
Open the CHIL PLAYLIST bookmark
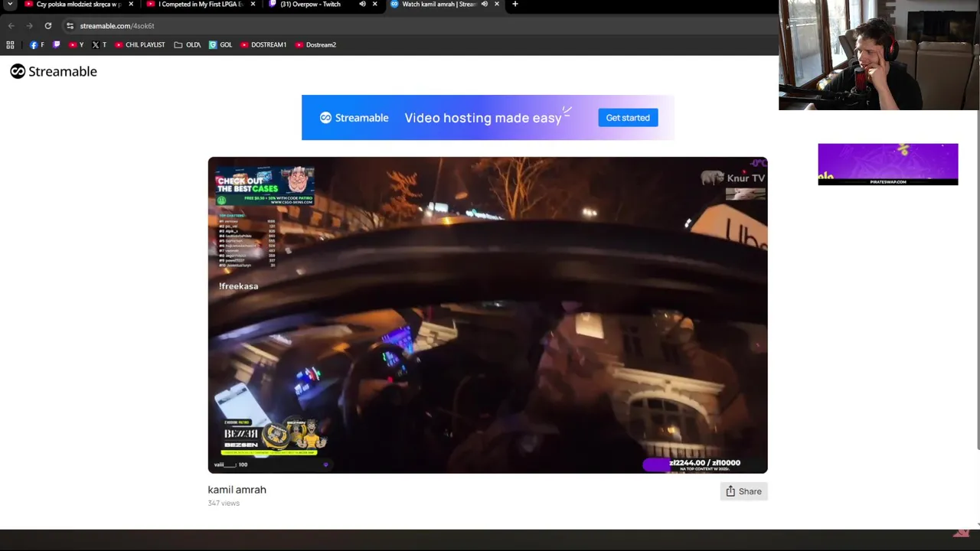click(x=140, y=45)
